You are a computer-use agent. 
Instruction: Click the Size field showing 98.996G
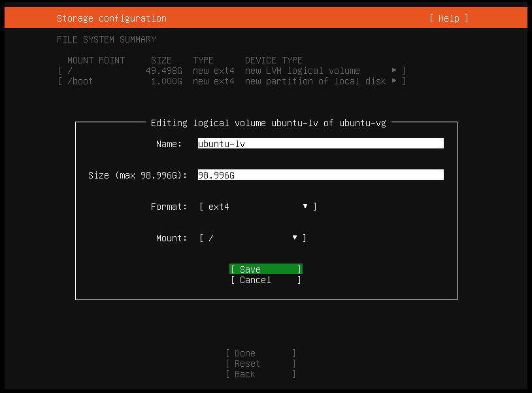pyautogui.click(x=321, y=175)
